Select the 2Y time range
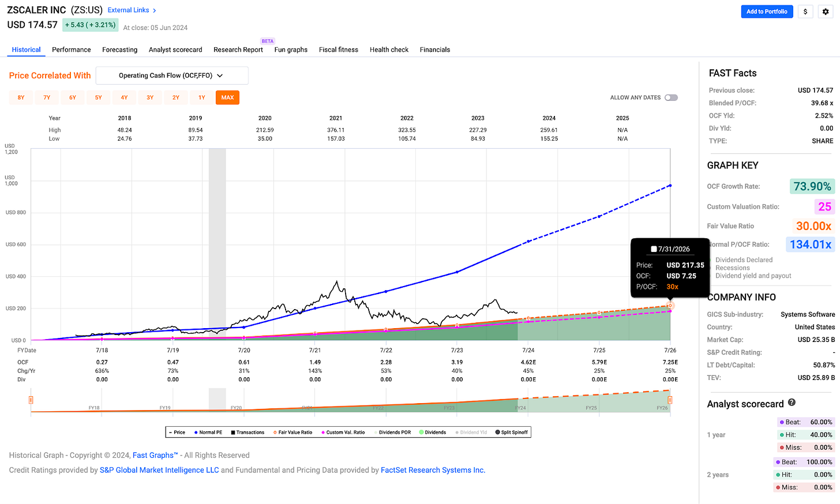Viewport: 840px width, 504px height. [176, 97]
